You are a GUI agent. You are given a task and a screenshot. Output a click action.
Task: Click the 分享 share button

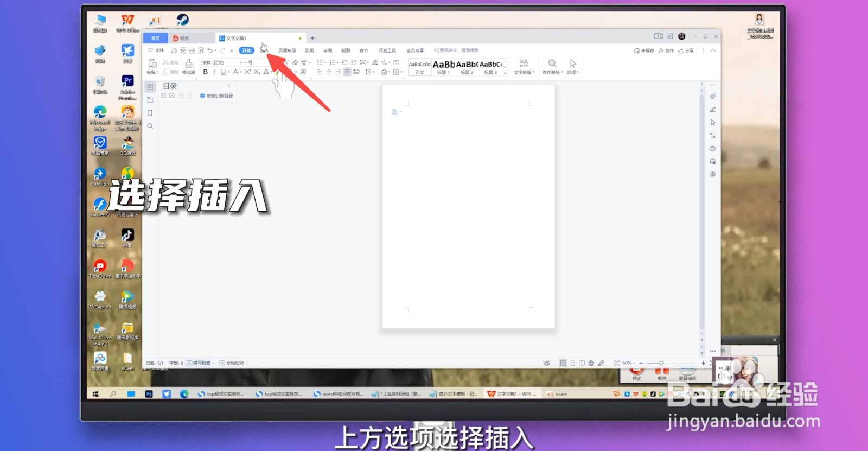[686, 50]
